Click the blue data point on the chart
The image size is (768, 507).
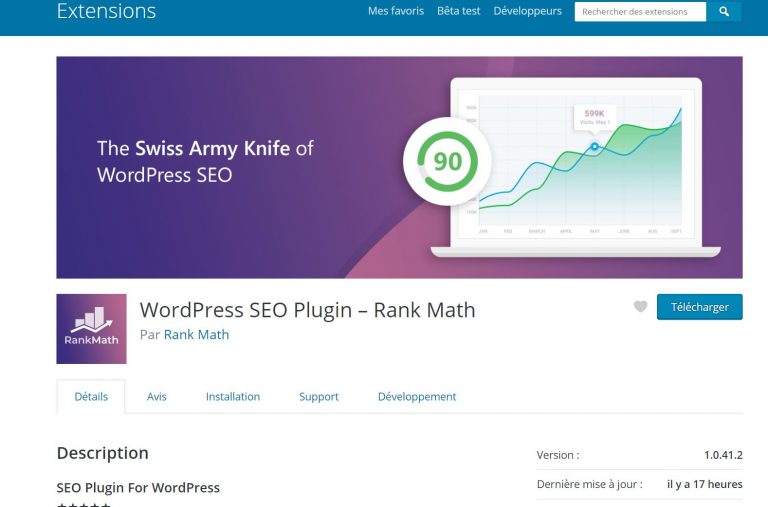(595, 146)
